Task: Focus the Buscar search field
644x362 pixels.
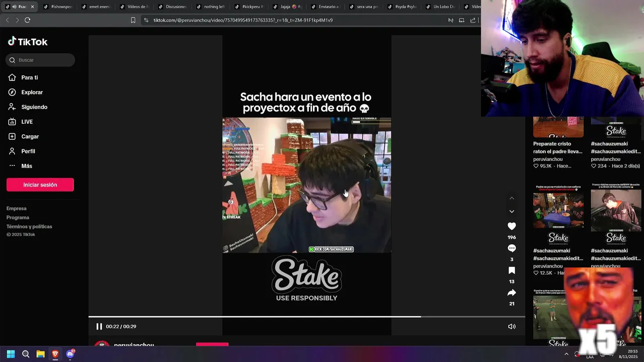Action: 40,60
